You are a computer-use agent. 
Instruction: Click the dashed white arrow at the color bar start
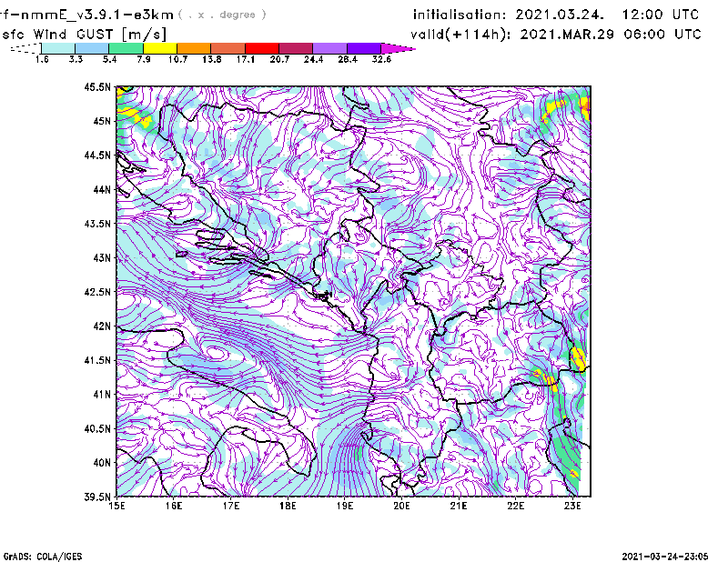25,48
